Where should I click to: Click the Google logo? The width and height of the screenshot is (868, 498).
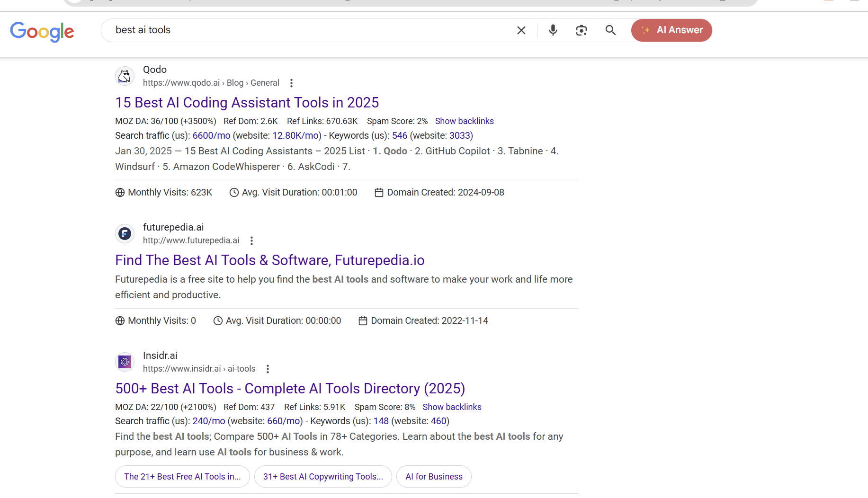(x=42, y=31)
